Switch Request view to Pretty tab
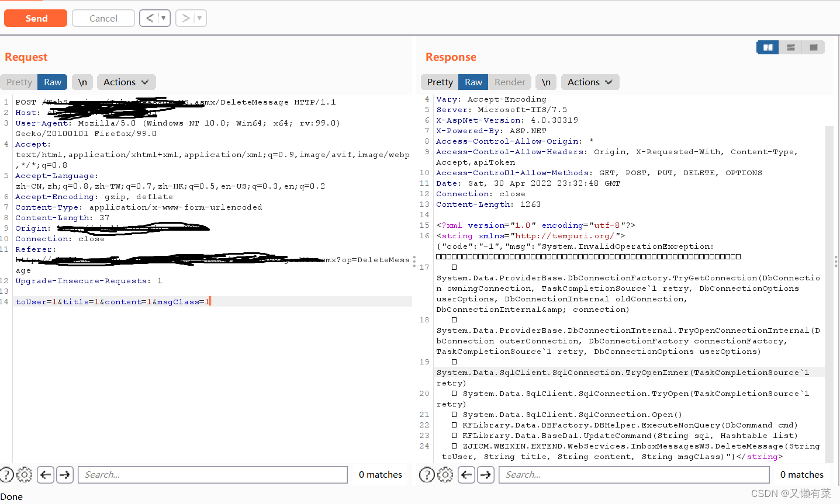The height and width of the screenshot is (504, 840). coord(19,82)
